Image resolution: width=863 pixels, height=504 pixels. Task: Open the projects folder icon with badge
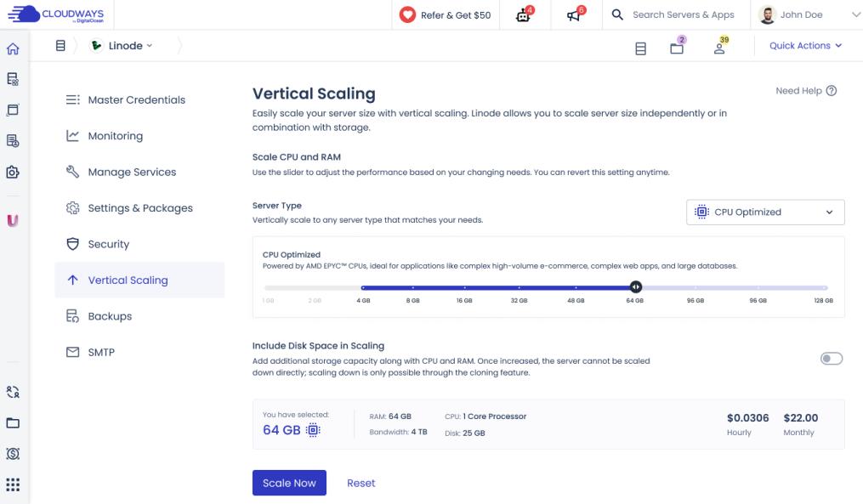coord(677,48)
